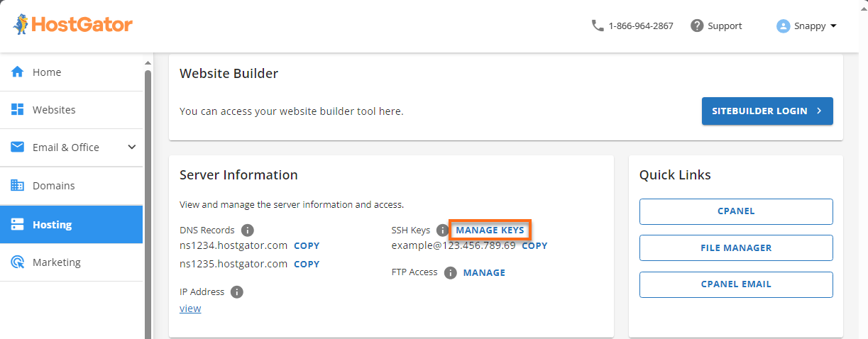Click the SITEBUILDER LOGIN button
The width and height of the screenshot is (868, 339).
pyautogui.click(x=767, y=111)
